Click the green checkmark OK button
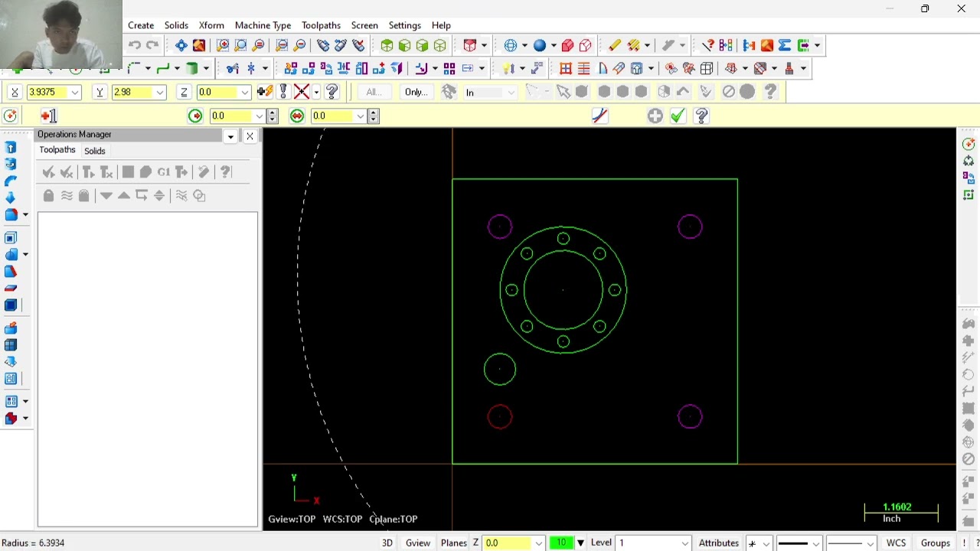 tap(678, 116)
